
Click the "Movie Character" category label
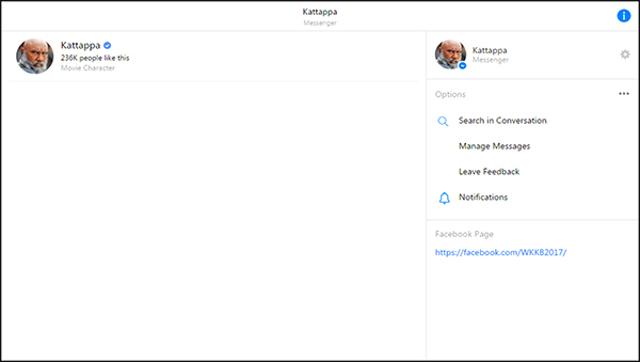point(88,68)
